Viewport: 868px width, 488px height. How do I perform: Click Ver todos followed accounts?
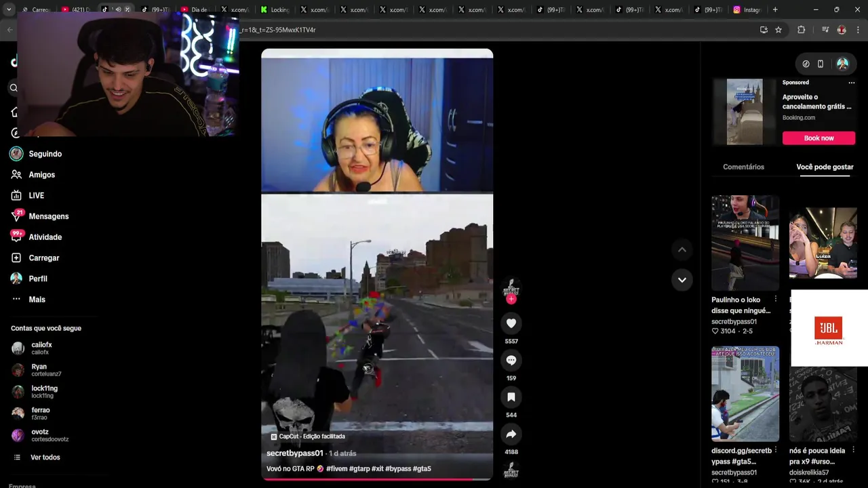pyautogui.click(x=45, y=457)
